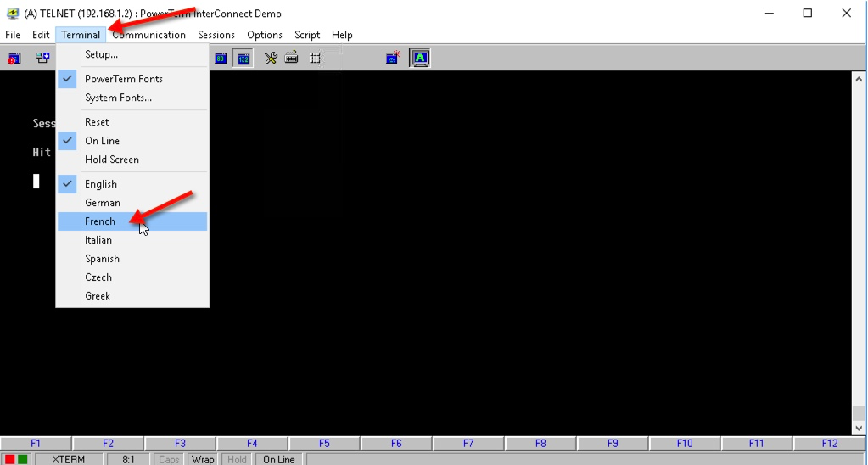
Task: Click Hold indicator in status bar
Action: tap(237, 459)
